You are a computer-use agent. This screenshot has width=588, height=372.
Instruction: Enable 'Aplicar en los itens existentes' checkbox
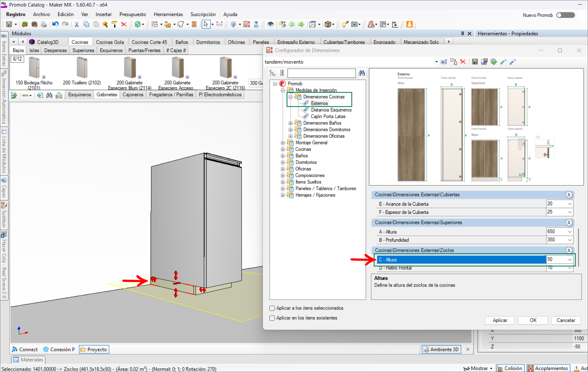click(x=272, y=318)
